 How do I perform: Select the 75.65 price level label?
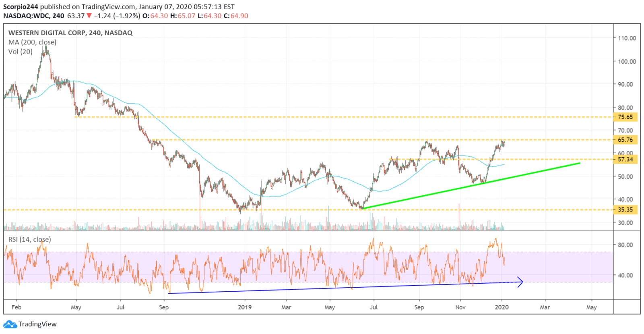tap(625, 117)
